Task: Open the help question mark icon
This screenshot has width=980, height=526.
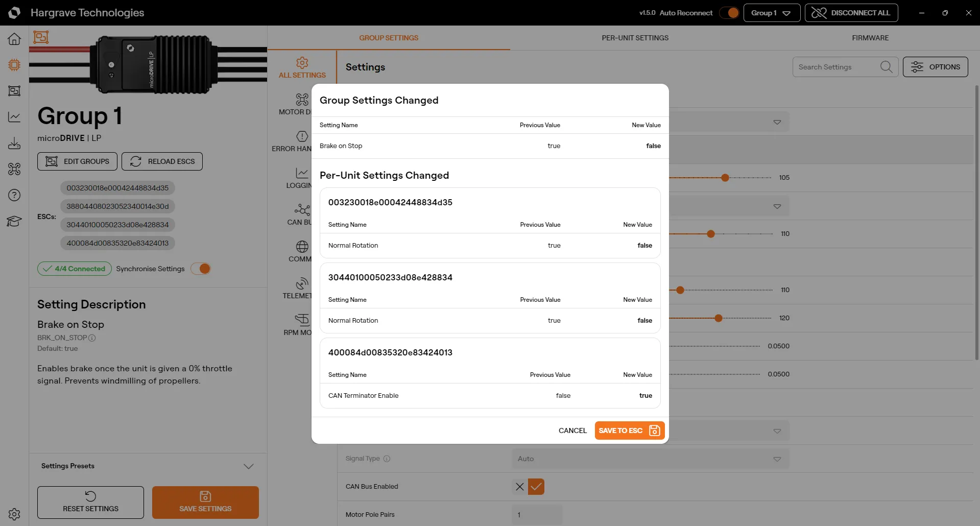Action: [14, 195]
